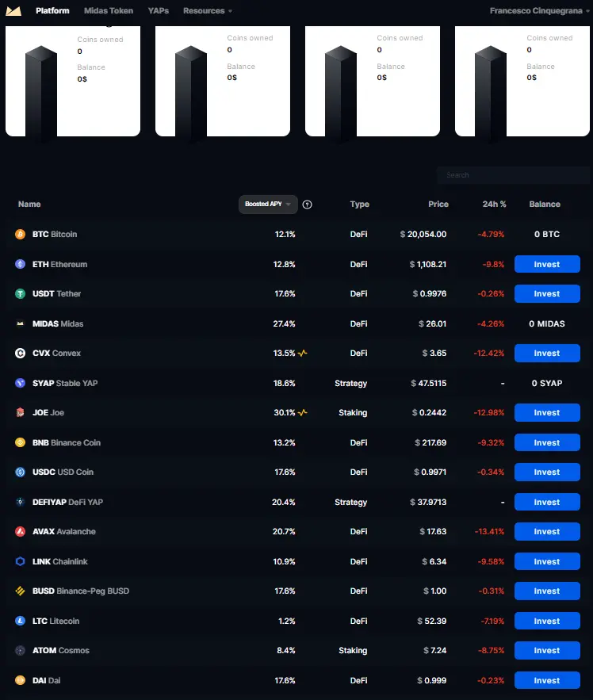This screenshot has height=700, width=593.
Task: Click the Invest button for DAI
Action: 547,680
